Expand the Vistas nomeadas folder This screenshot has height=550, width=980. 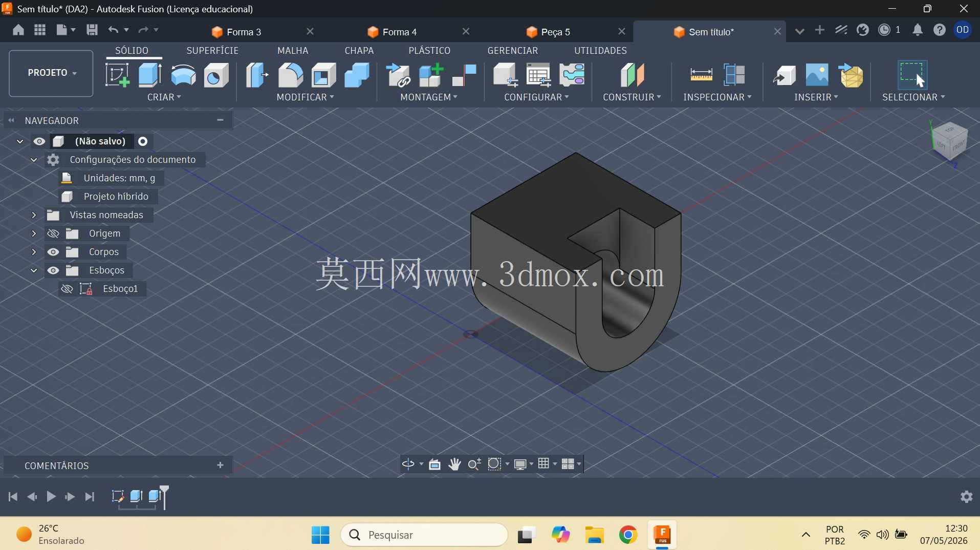pyautogui.click(x=34, y=215)
